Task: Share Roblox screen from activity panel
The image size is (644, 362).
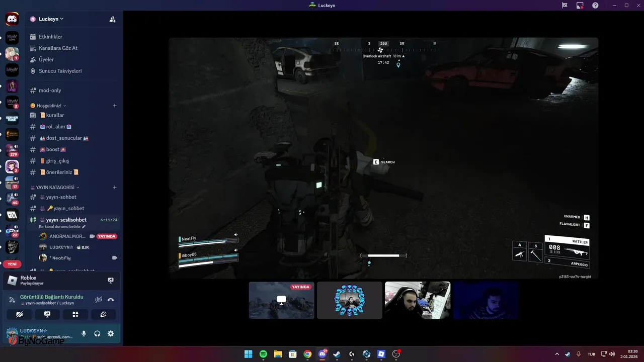Action: (111, 281)
